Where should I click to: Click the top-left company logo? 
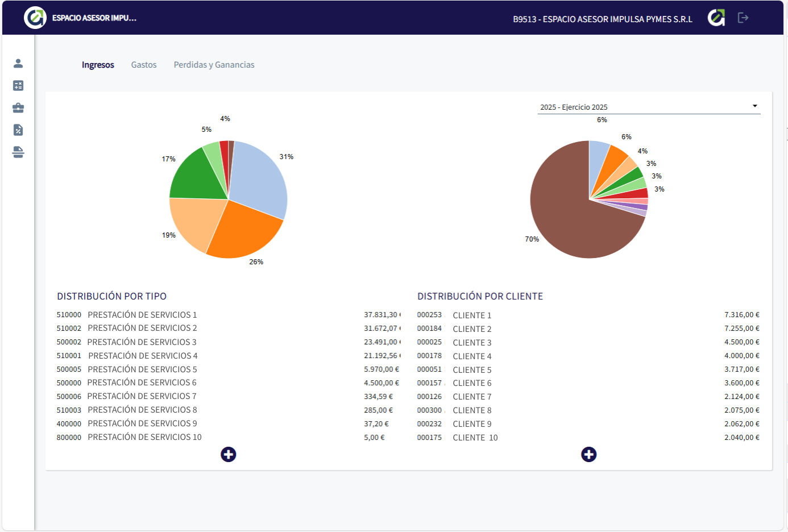click(35, 18)
